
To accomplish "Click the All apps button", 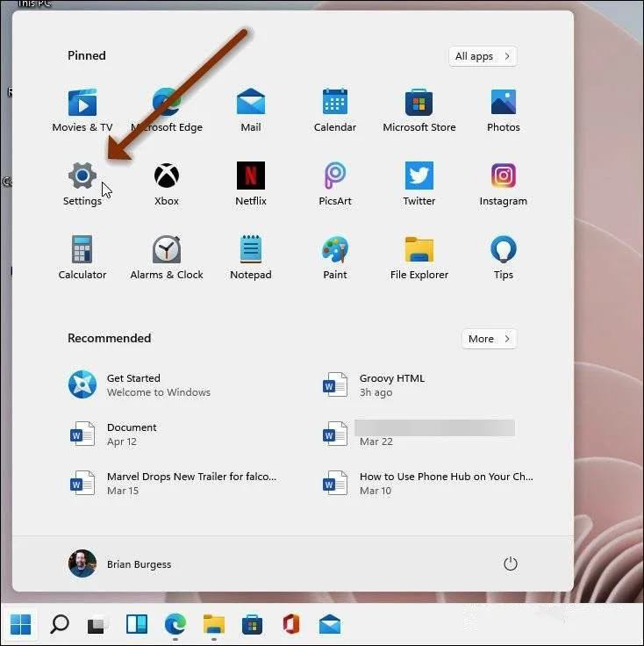I will tap(483, 56).
